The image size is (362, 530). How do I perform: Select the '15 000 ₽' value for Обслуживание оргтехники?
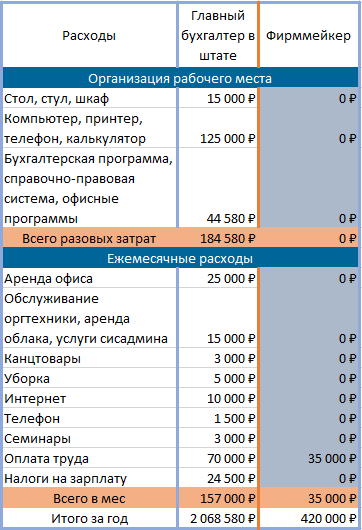(x=218, y=318)
